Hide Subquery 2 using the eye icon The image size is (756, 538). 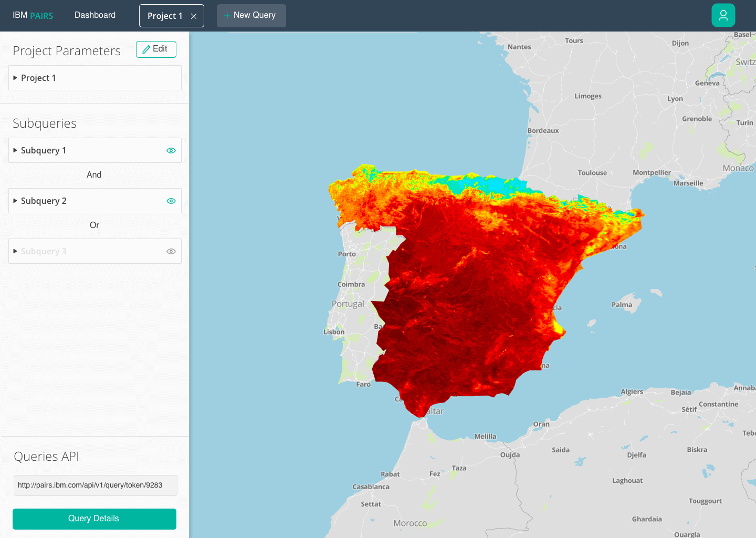tap(171, 201)
